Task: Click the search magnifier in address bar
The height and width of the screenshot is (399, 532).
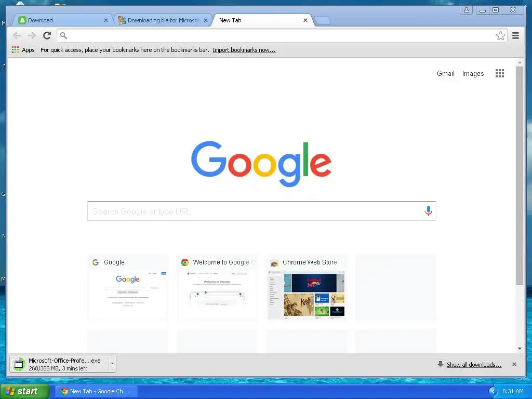Action: (x=63, y=35)
